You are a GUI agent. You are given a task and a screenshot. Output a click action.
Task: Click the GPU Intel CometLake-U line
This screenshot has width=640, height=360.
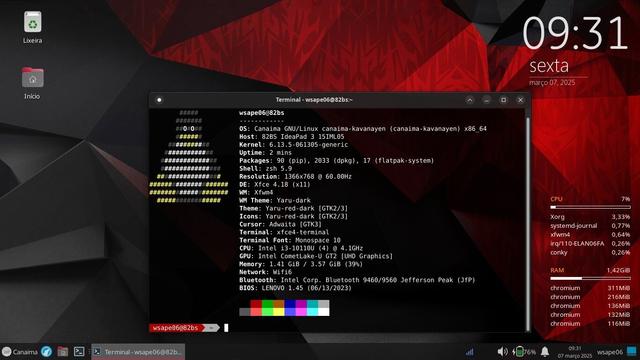pos(316,256)
